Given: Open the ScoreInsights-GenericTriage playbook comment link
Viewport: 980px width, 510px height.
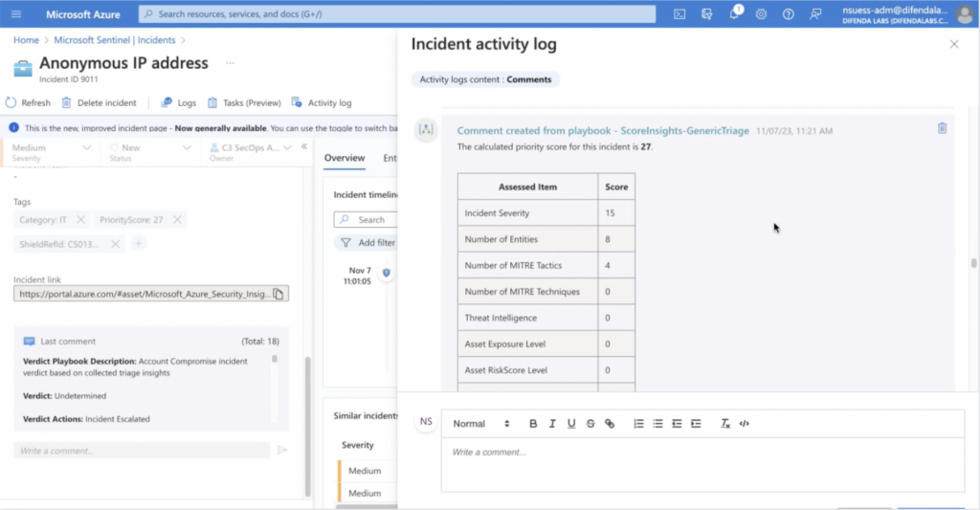Looking at the screenshot, I should [x=603, y=131].
